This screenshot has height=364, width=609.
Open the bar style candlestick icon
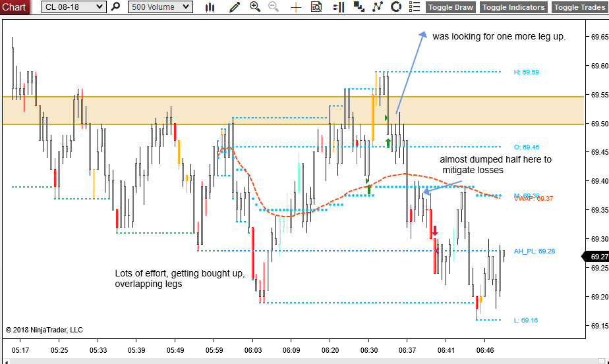pos(210,7)
